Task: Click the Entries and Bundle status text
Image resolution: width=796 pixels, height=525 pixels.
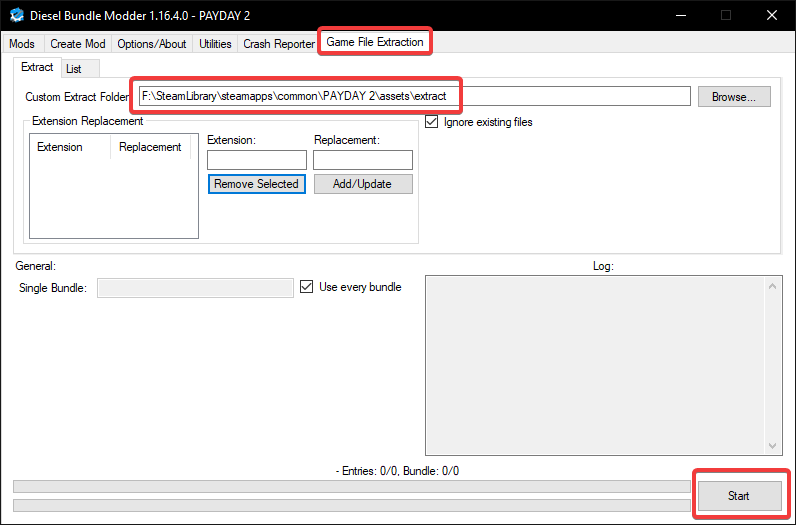Action: point(397,471)
